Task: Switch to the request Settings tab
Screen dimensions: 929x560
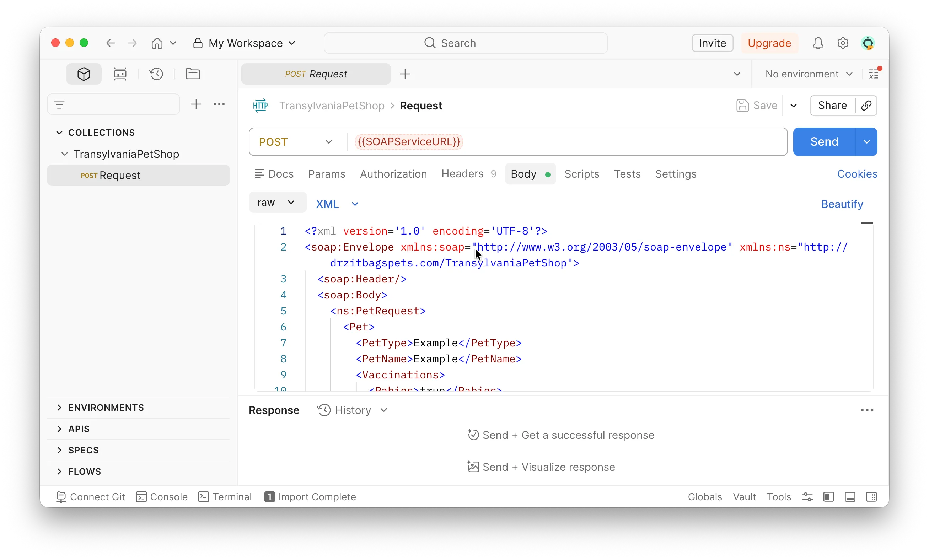Action: click(x=675, y=174)
